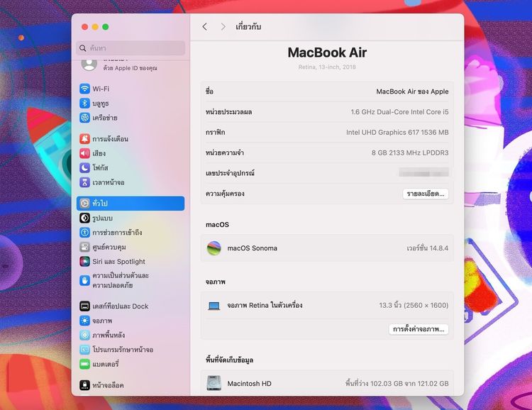Screen dimensions: 532x410
Task: Click the red close window button
Action: click(x=85, y=27)
